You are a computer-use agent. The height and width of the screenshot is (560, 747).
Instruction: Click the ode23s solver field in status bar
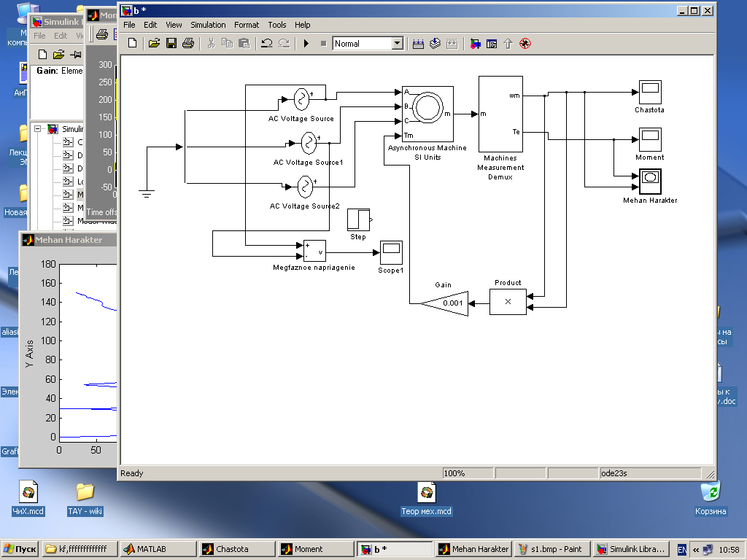[650, 472]
